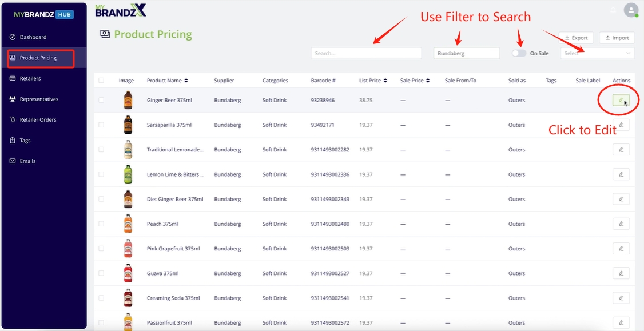
Task: Click the 38.75 list price value
Action: pos(366,100)
